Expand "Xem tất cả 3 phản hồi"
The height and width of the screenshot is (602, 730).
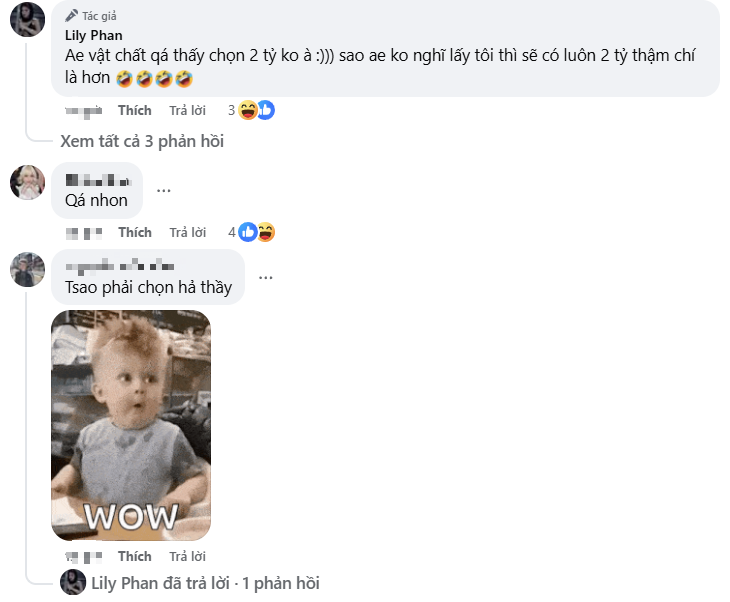pos(142,141)
